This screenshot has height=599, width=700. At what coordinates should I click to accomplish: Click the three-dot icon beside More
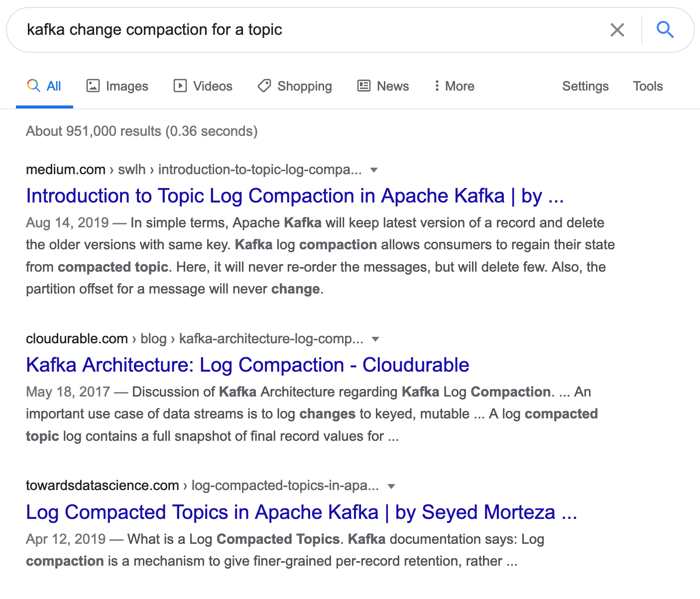(x=437, y=86)
